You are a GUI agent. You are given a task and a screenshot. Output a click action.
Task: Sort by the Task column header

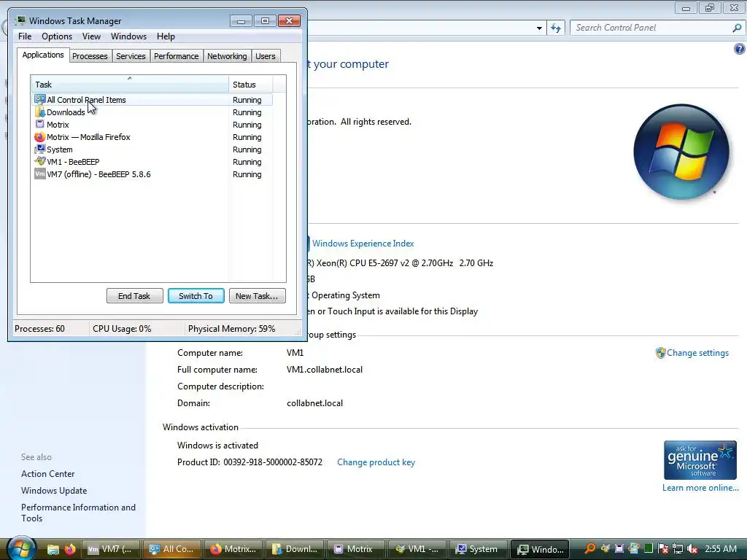pyautogui.click(x=130, y=85)
